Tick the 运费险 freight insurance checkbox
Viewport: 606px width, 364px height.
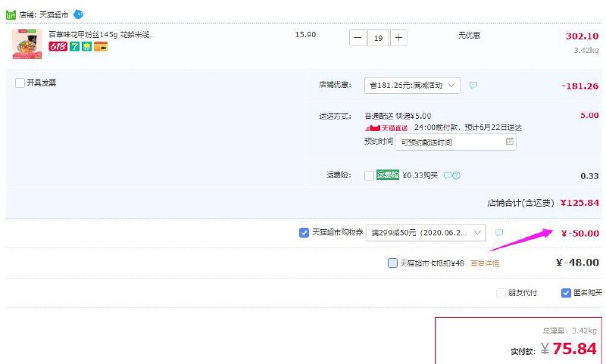[x=369, y=176]
